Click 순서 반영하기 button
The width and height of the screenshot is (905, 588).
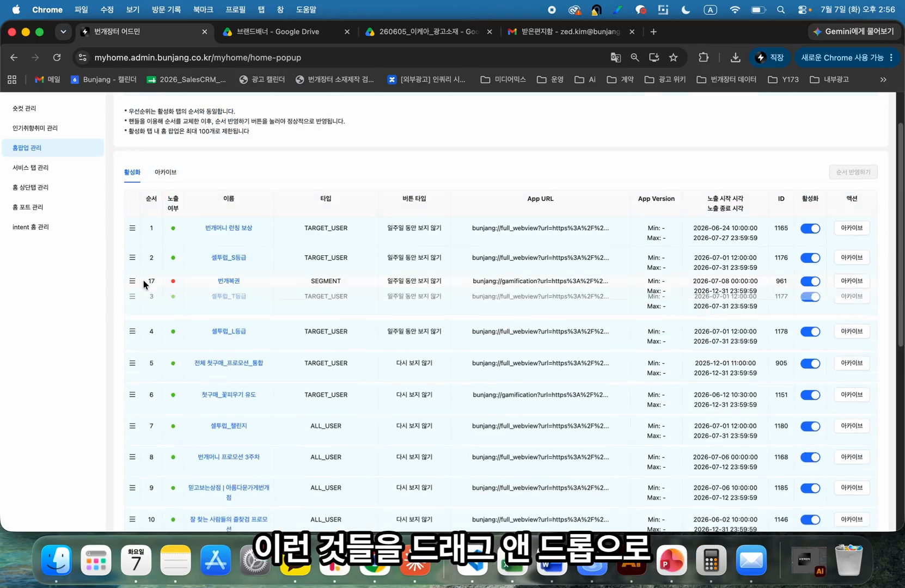click(x=853, y=172)
